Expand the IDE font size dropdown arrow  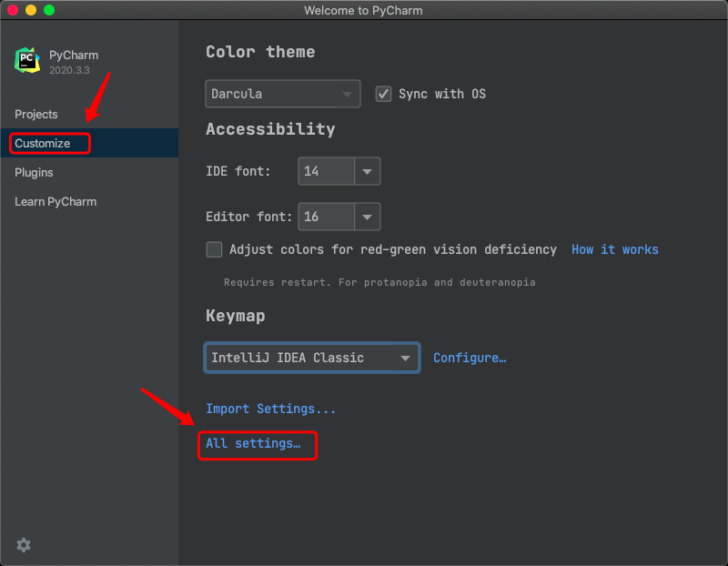(367, 171)
